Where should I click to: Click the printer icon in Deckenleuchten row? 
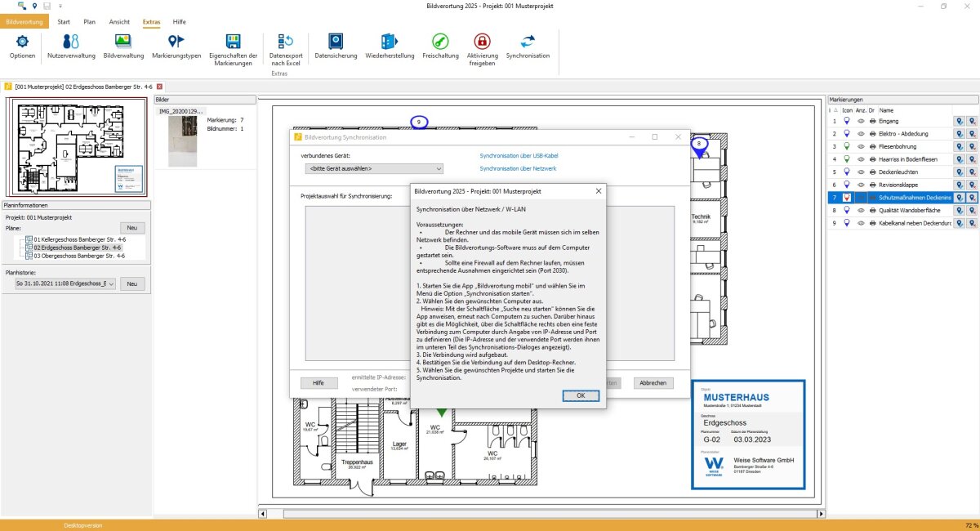pos(872,172)
